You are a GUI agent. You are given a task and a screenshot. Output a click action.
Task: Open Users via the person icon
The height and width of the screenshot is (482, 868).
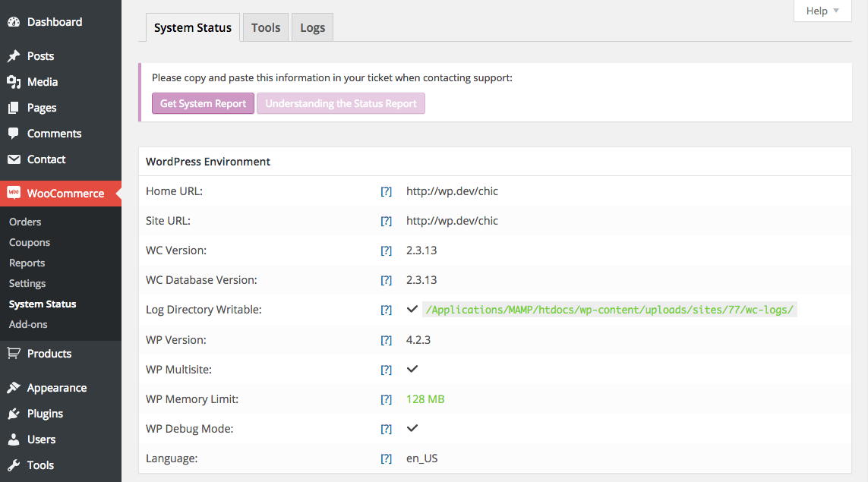point(14,439)
